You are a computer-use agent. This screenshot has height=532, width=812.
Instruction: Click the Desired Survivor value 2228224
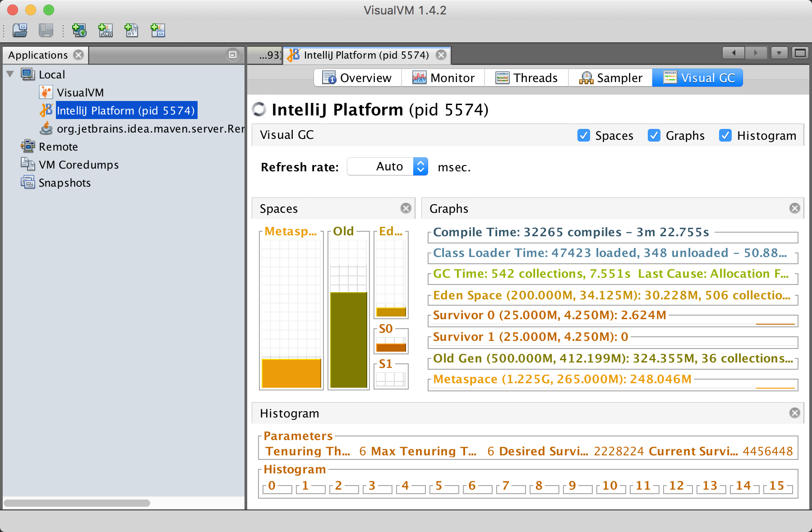click(x=619, y=451)
